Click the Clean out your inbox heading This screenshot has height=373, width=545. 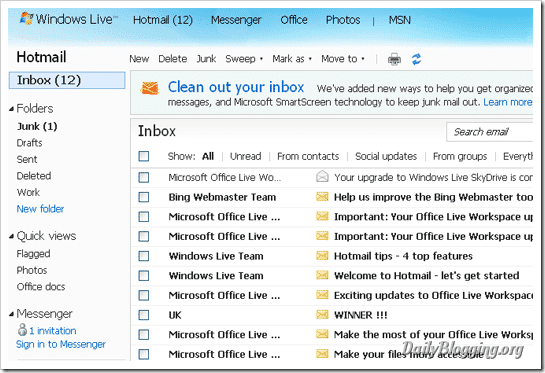tap(236, 87)
